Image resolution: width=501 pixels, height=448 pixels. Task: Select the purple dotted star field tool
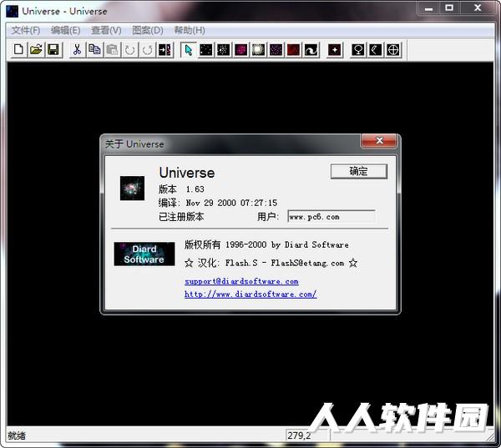[276, 50]
